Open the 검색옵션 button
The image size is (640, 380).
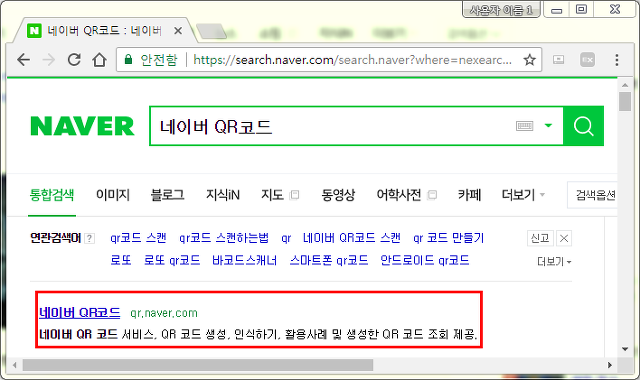tap(593, 195)
